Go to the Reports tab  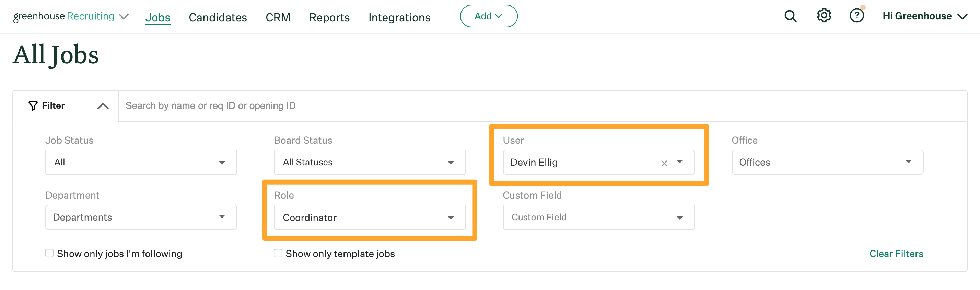click(x=329, y=17)
